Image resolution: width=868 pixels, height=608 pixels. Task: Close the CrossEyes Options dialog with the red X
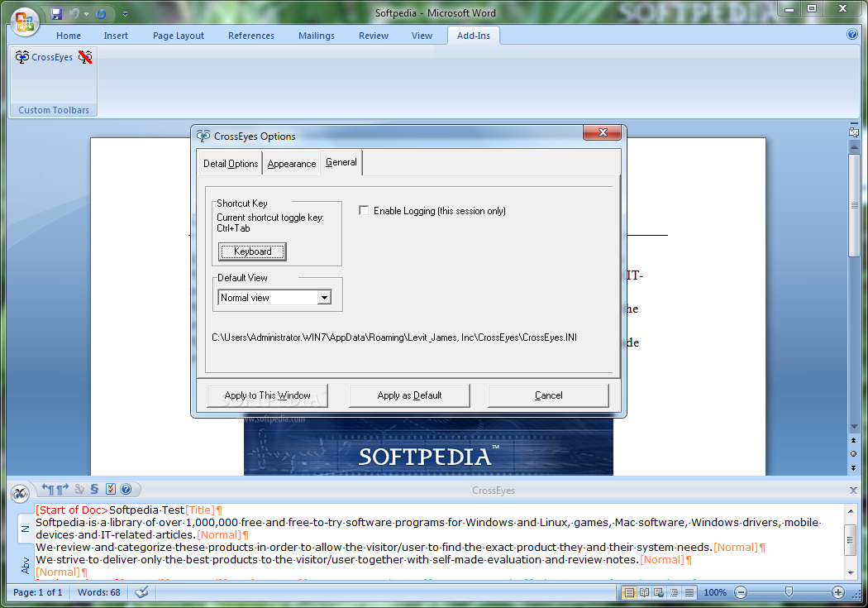603,133
